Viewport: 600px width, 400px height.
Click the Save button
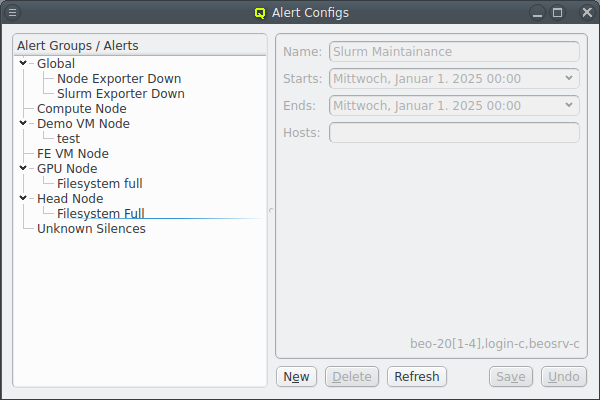[510, 377]
